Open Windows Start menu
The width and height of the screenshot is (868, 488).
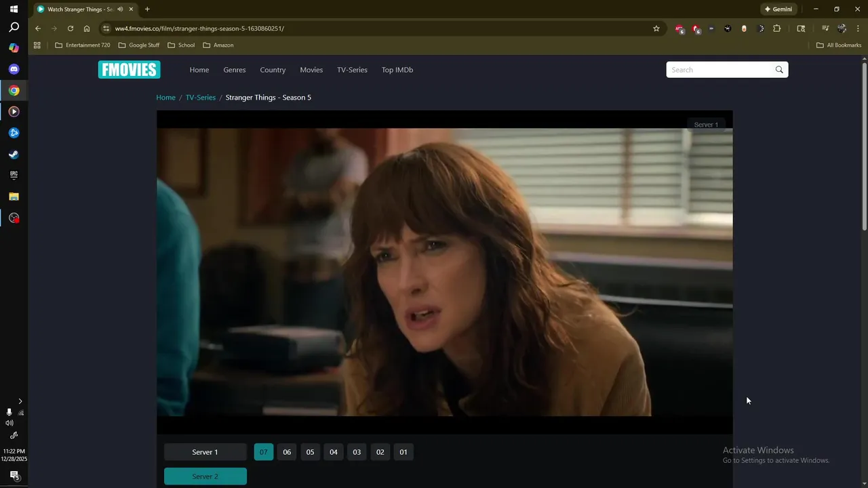pos(14,9)
